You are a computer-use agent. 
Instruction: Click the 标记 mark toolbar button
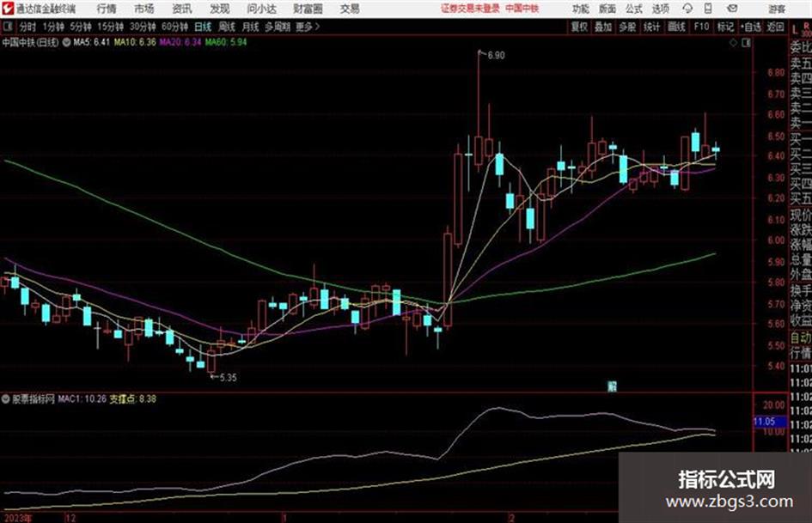coord(725,27)
